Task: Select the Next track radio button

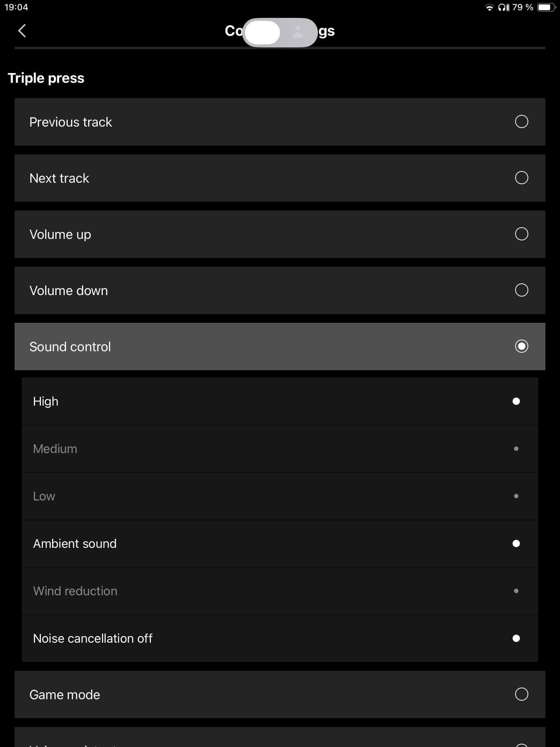Action: click(x=521, y=178)
